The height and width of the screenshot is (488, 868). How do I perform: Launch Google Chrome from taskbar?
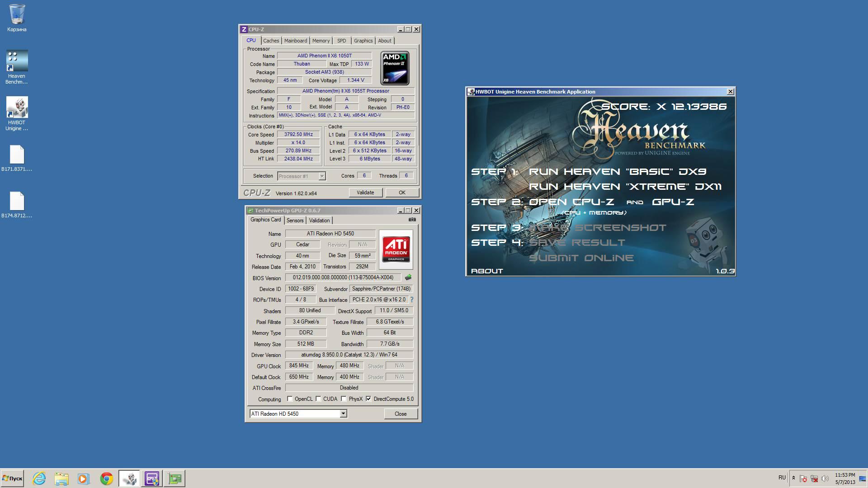pyautogui.click(x=107, y=479)
